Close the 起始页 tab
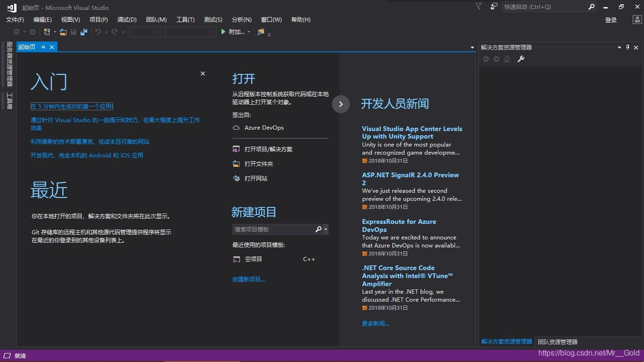Screen dimensions: 644x362 tap(52, 47)
